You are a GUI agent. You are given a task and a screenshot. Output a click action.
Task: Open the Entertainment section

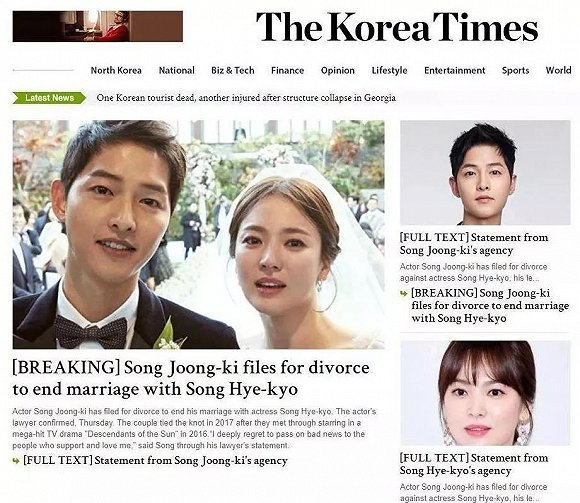455,70
